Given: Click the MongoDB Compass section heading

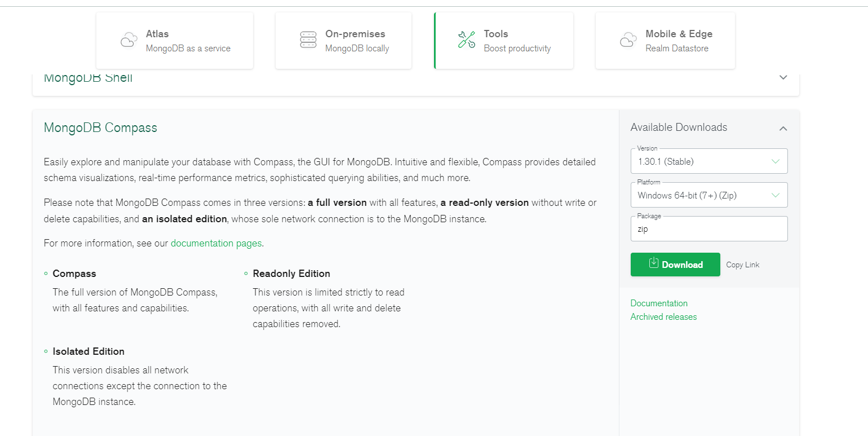Looking at the screenshot, I should coord(100,128).
